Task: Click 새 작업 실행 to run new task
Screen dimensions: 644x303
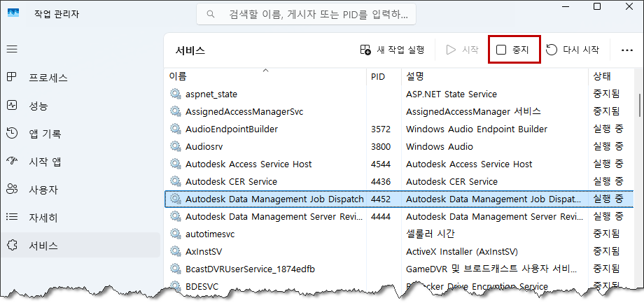Action: (x=392, y=50)
